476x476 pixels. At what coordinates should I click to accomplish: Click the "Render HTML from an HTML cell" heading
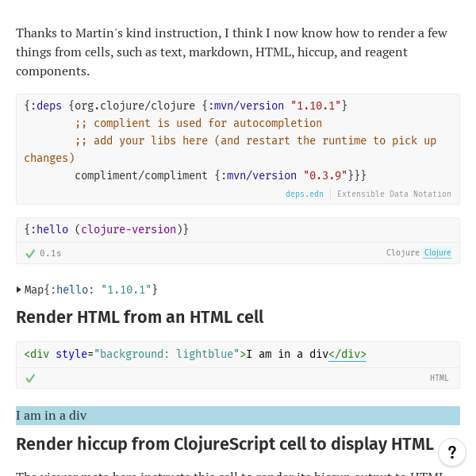point(140,317)
